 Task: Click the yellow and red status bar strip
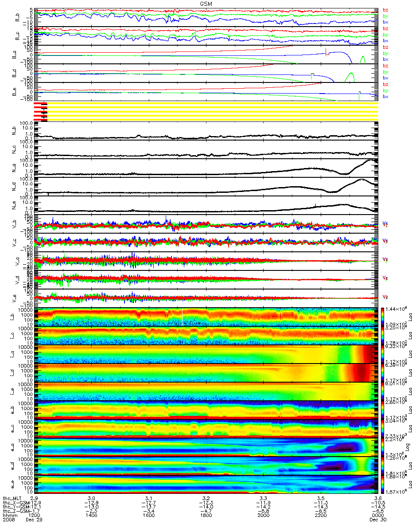(x=206, y=111)
